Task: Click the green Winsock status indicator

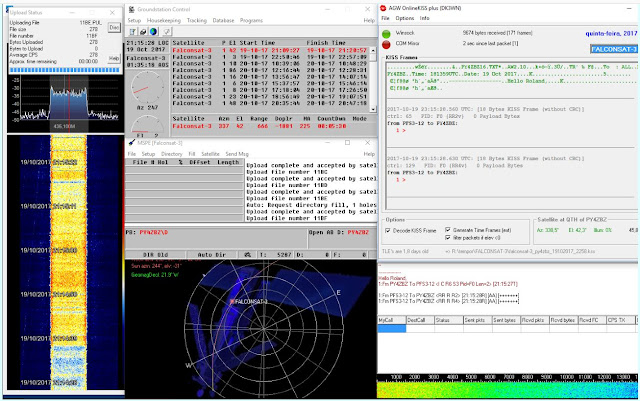Action: click(x=388, y=32)
